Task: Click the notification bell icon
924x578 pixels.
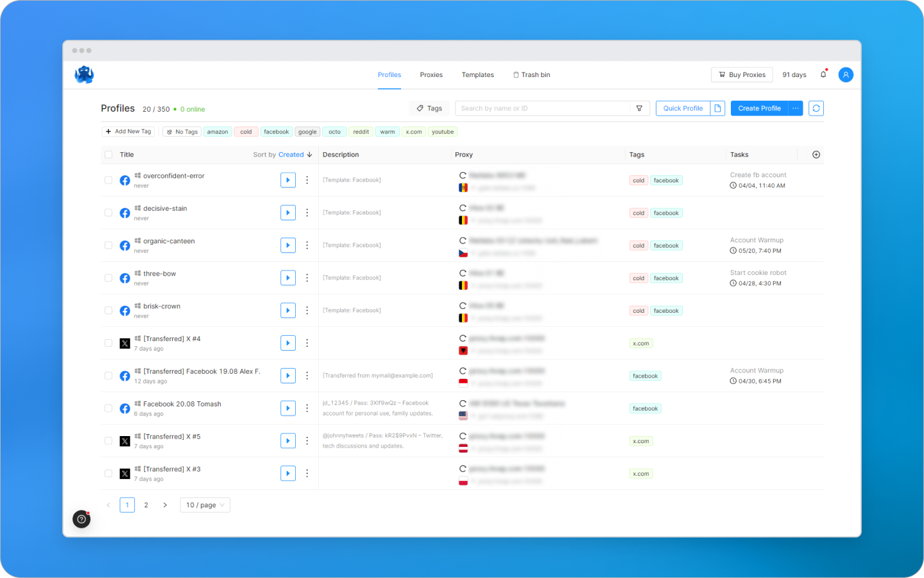Action: (x=823, y=74)
